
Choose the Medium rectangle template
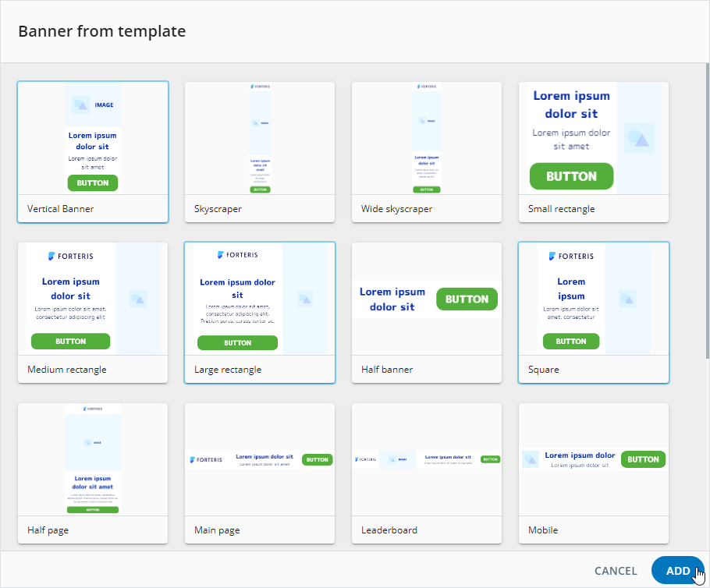(93, 313)
